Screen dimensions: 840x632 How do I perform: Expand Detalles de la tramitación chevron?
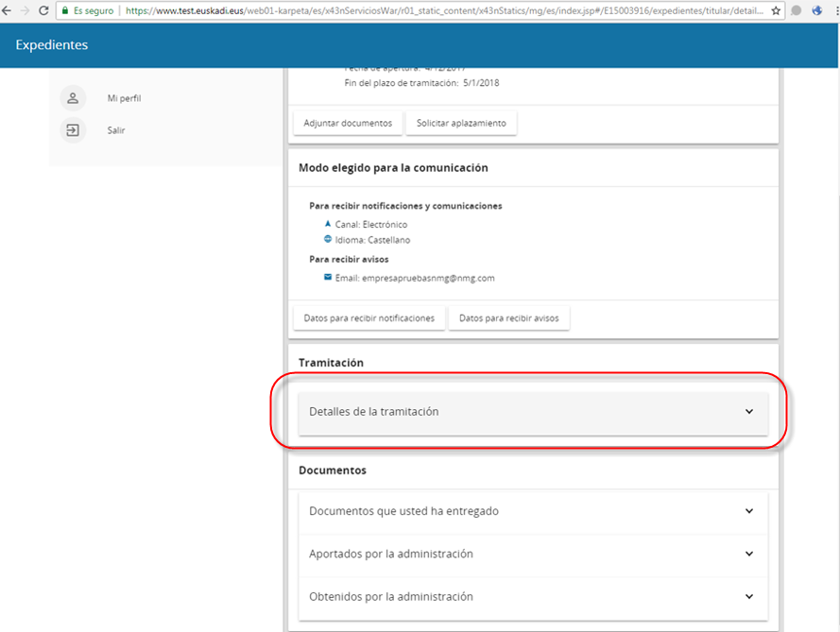pos(749,412)
